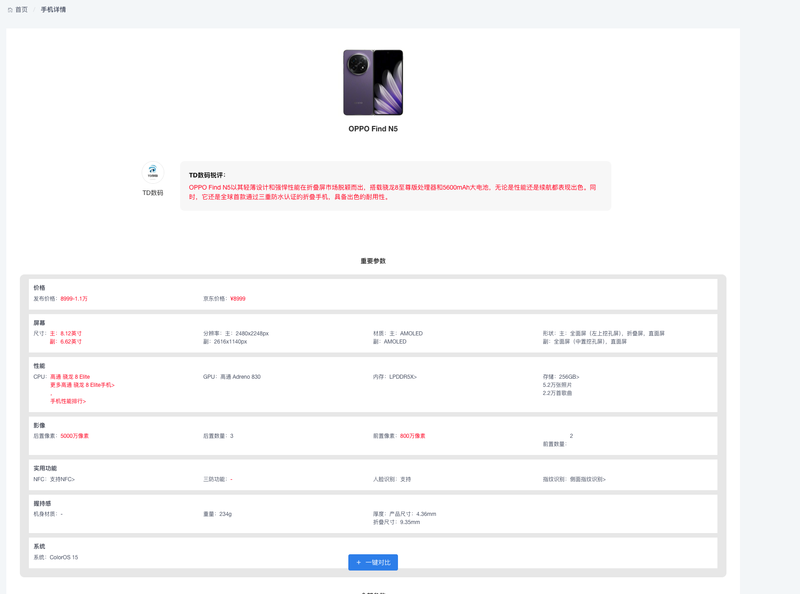Click the front camera 800万像素 value
Screen dimensions: 800x594
[413, 436]
